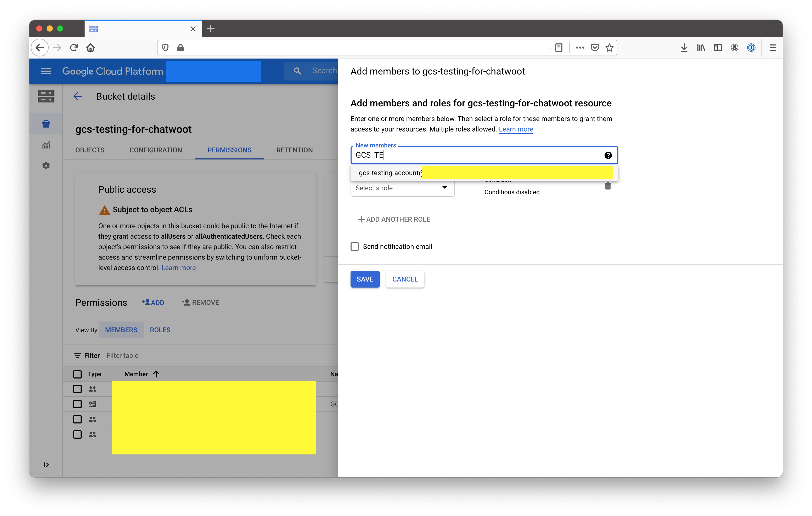Check the select-all checkbox beside Type header
Screen dimensions: 812x516
[x=77, y=374]
